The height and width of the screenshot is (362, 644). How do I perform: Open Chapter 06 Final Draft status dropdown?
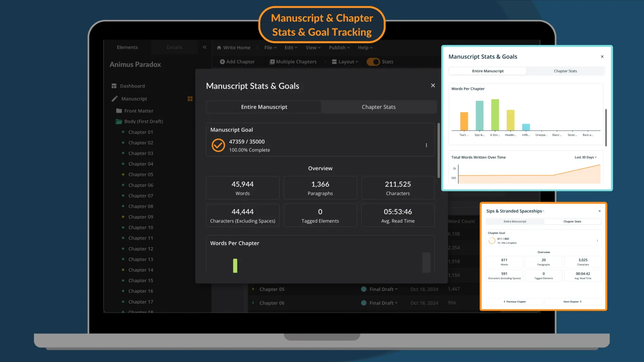click(x=383, y=303)
